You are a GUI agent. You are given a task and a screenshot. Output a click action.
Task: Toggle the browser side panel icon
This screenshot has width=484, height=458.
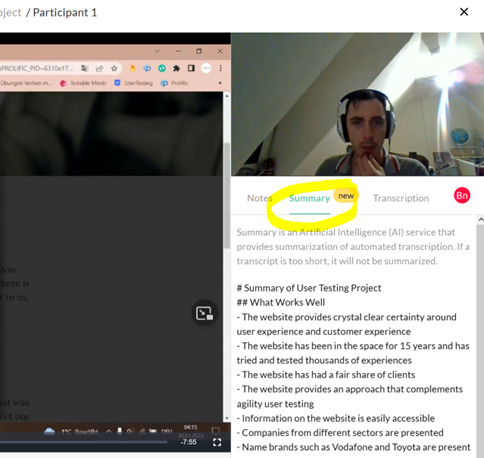[x=191, y=68]
